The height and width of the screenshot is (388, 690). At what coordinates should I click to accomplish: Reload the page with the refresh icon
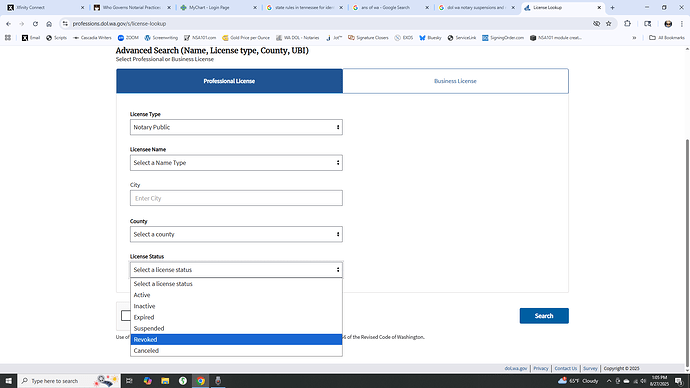pos(35,24)
